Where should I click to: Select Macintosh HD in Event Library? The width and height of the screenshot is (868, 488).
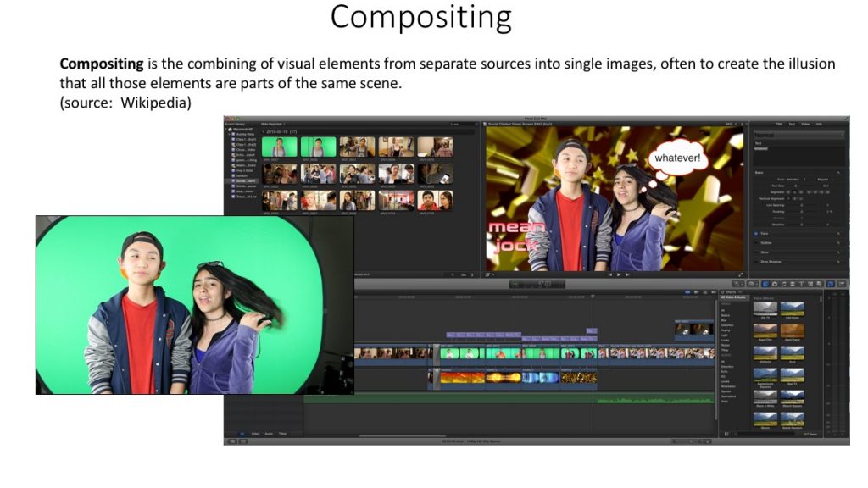tap(243, 129)
